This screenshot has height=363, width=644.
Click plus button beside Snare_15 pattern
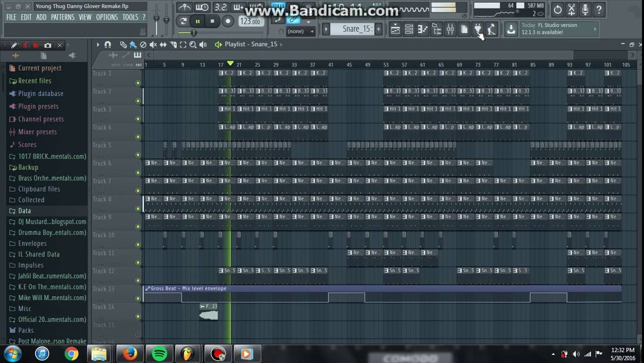point(378,29)
